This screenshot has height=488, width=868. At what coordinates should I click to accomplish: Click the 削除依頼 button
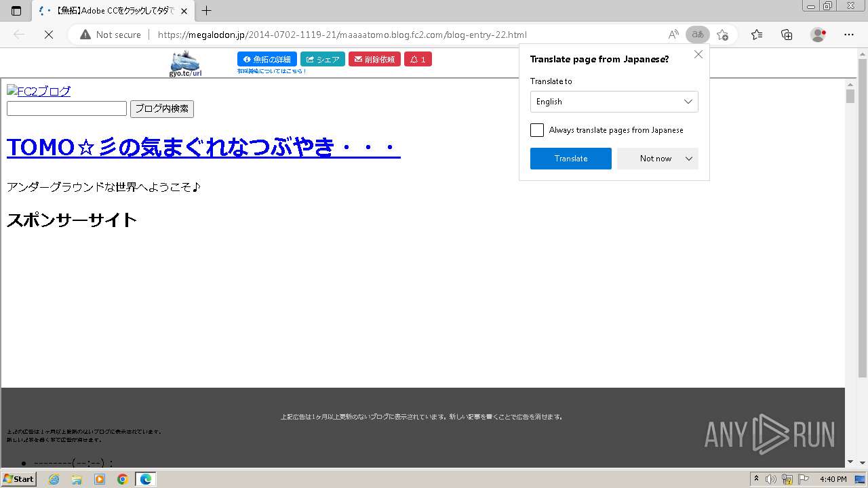pos(375,60)
